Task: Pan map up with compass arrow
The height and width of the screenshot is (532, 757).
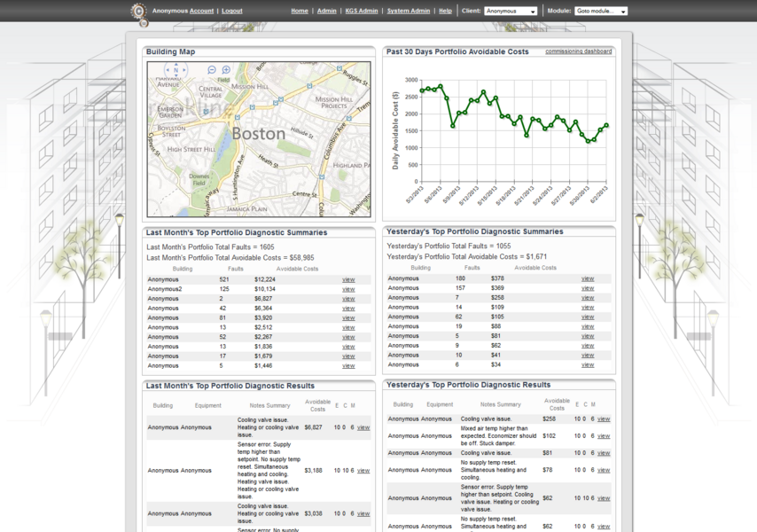Action: tap(176, 64)
